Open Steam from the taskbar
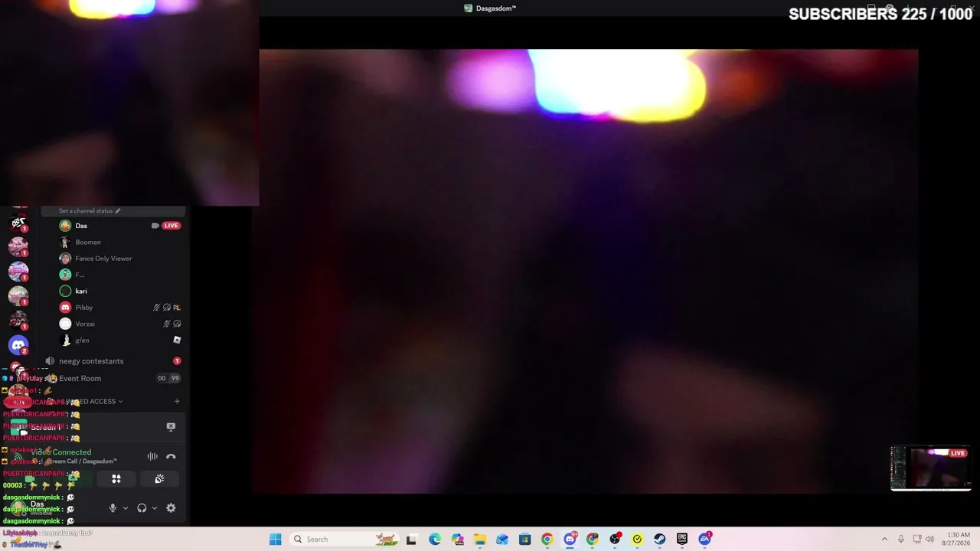The width and height of the screenshot is (980, 551). click(x=659, y=540)
